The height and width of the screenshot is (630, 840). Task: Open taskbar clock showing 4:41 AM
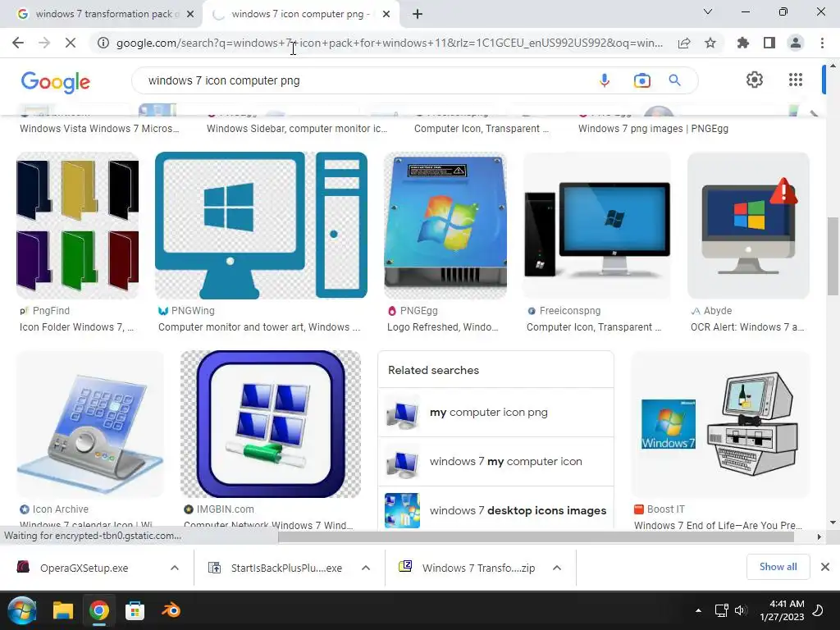(x=782, y=610)
